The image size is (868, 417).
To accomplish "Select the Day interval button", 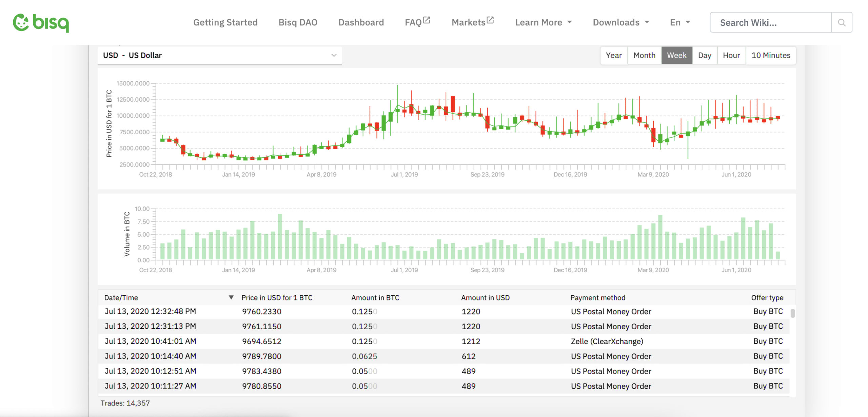I will click(704, 55).
